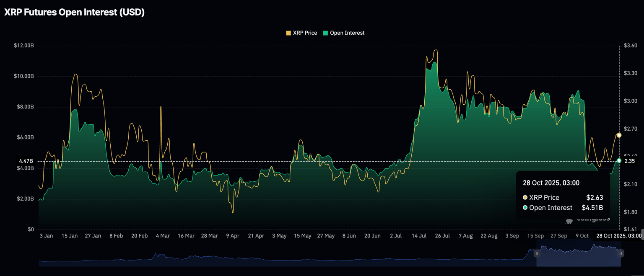This screenshot has height=276, width=644.
Task: Click the yellow XRP Price legend square
Action: pyautogui.click(x=288, y=33)
